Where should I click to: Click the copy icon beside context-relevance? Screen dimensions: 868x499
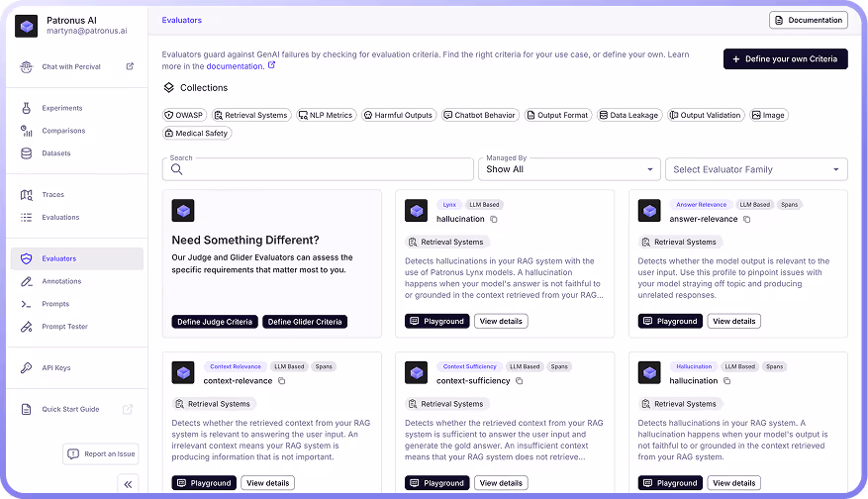click(x=282, y=381)
